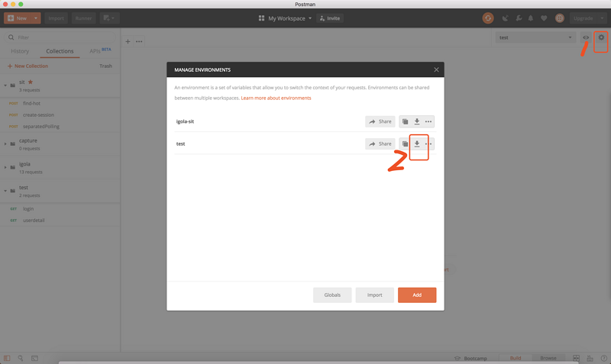Open the new window dropdown icon

[x=109, y=18]
